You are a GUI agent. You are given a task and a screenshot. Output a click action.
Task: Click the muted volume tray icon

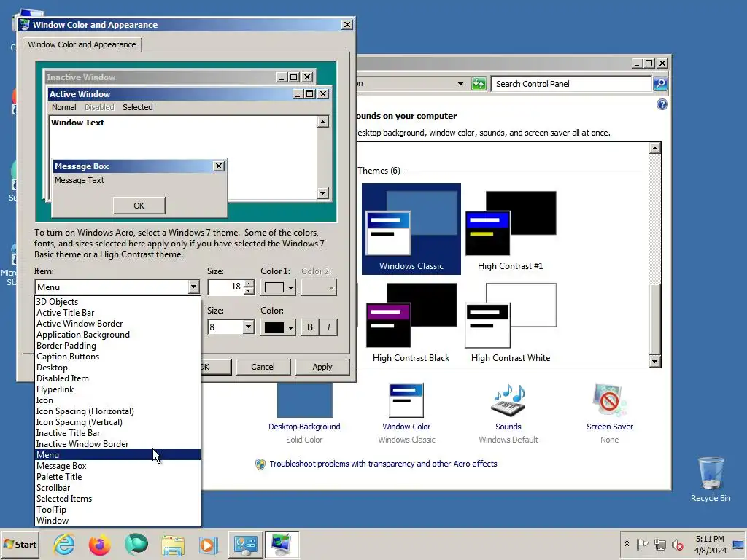click(677, 544)
